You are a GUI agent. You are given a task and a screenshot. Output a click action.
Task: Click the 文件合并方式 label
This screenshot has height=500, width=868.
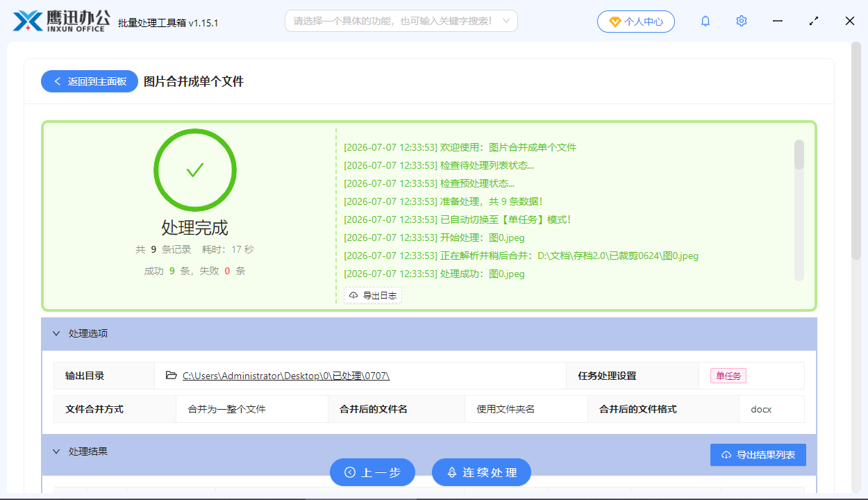tap(94, 409)
